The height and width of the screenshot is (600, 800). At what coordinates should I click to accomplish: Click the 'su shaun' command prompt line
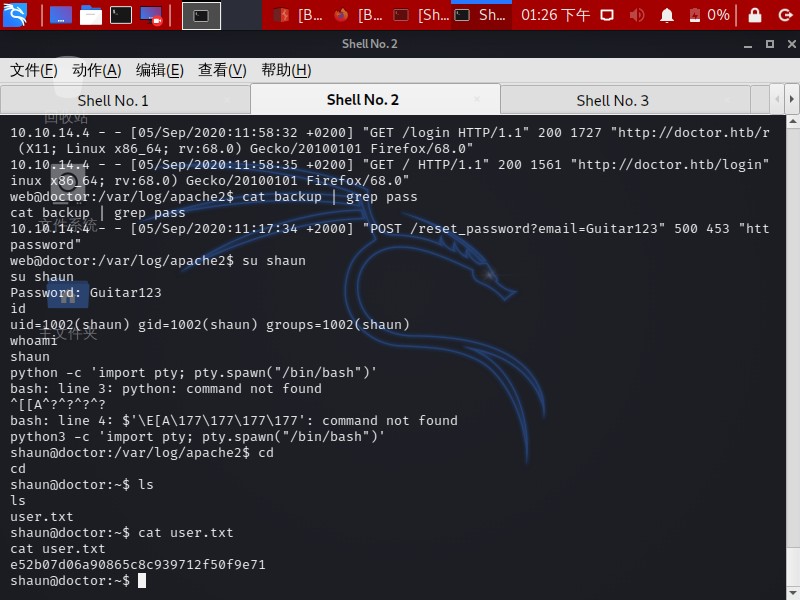(158, 260)
